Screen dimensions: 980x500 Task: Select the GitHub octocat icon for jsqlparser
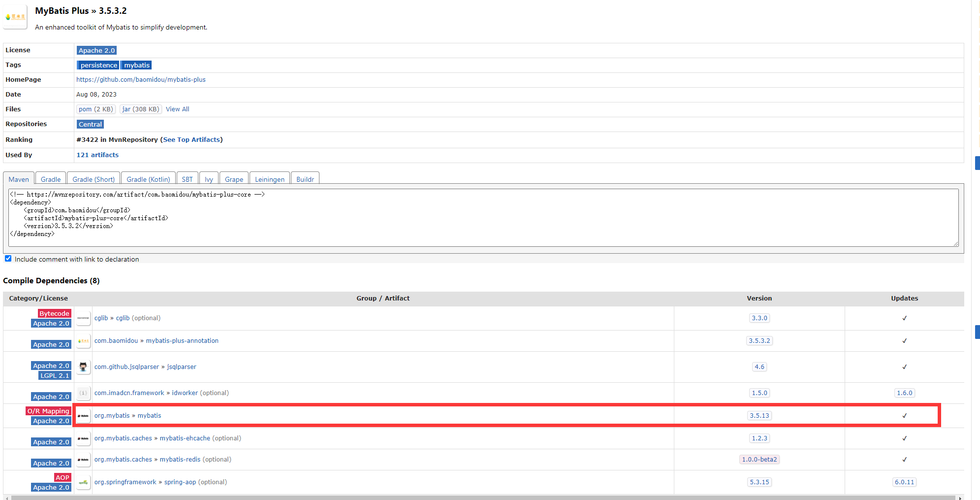(83, 367)
